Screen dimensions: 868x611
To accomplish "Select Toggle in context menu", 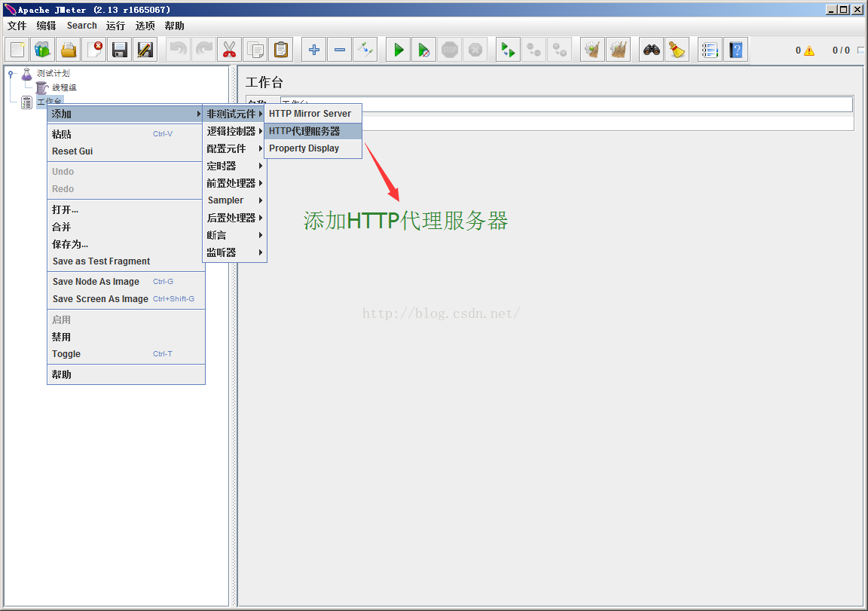I will coord(126,354).
